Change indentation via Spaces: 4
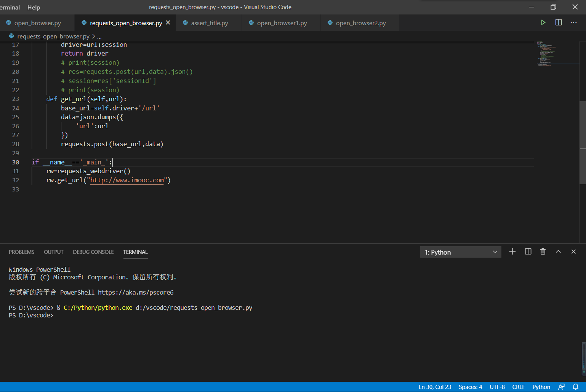 click(470, 387)
